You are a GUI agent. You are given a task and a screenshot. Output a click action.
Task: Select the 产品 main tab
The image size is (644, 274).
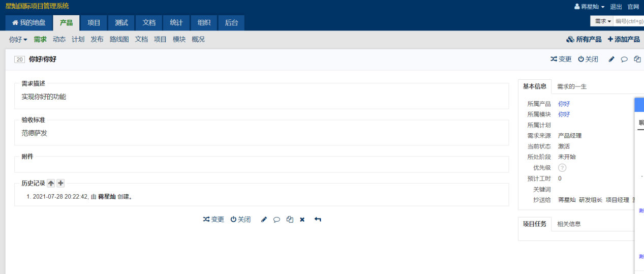tap(66, 23)
